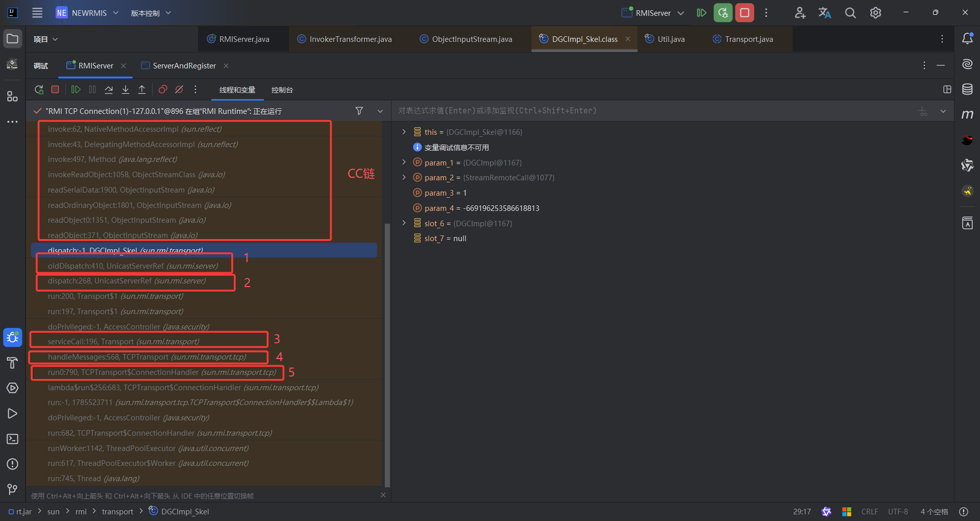Open the 控制台 console tab
Image resolution: width=980 pixels, height=521 pixels.
[x=282, y=90]
